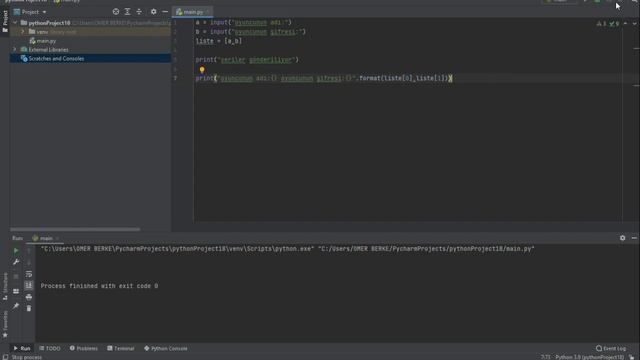Image resolution: width=640 pixels, height=360 pixels.
Task: Hide the Project panel with minus icon
Action: coord(165,12)
